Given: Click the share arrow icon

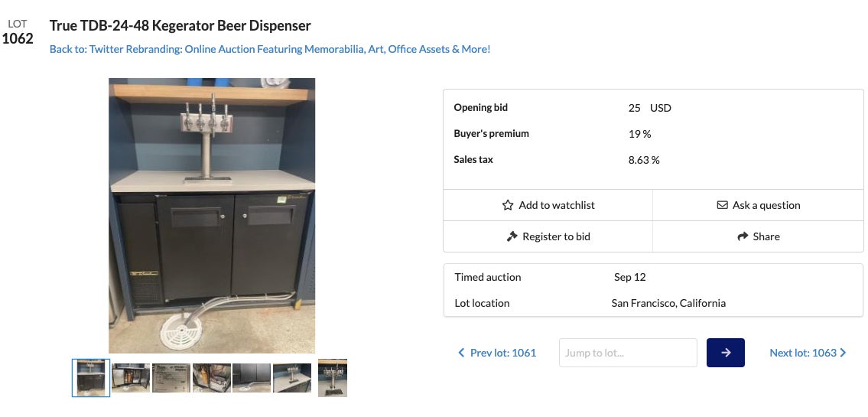Looking at the screenshot, I should point(743,236).
